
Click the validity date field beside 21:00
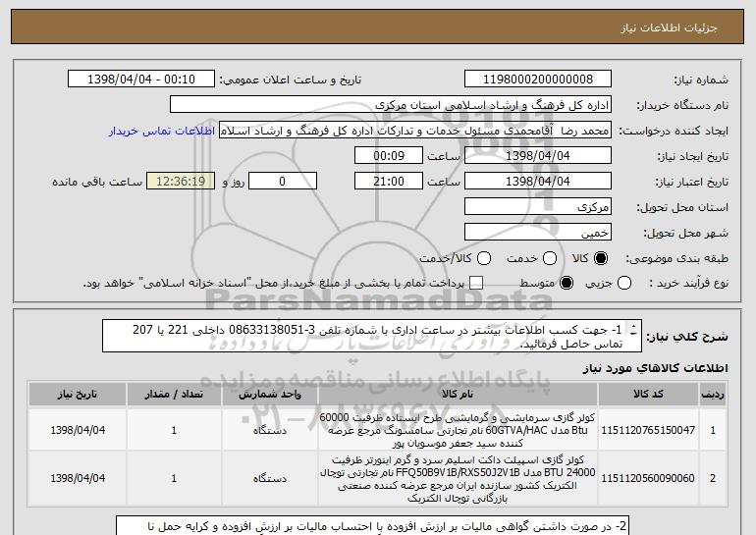tap(538, 182)
